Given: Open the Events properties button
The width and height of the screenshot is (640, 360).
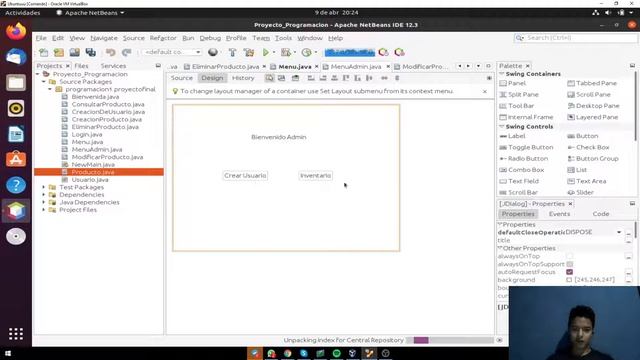Looking at the screenshot, I should pyautogui.click(x=559, y=214).
